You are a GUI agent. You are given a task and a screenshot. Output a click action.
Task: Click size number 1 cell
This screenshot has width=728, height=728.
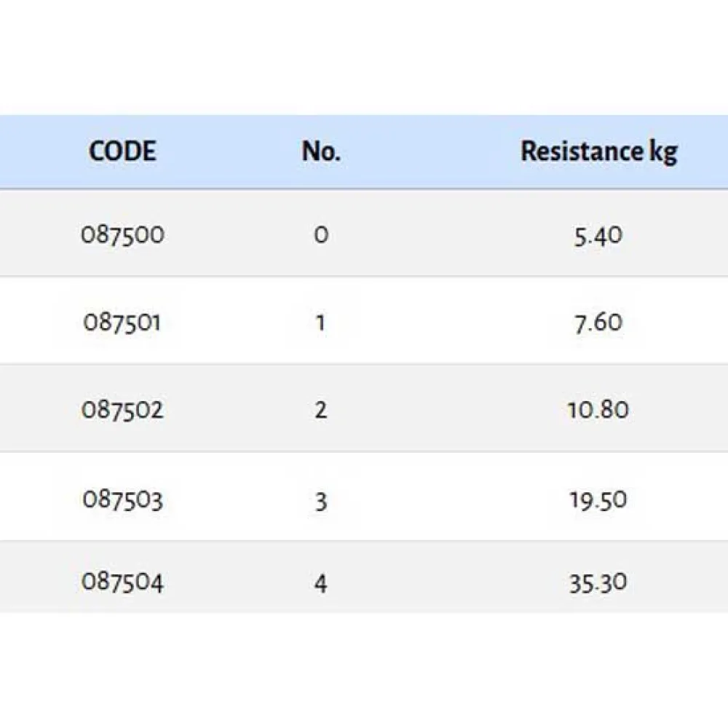click(x=320, y=322)
